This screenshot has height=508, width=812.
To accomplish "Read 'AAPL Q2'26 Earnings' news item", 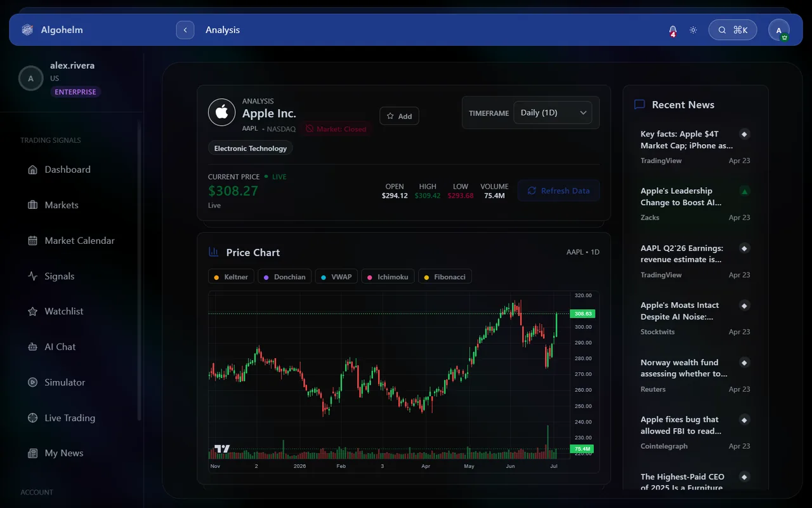I will click(695, 261).
